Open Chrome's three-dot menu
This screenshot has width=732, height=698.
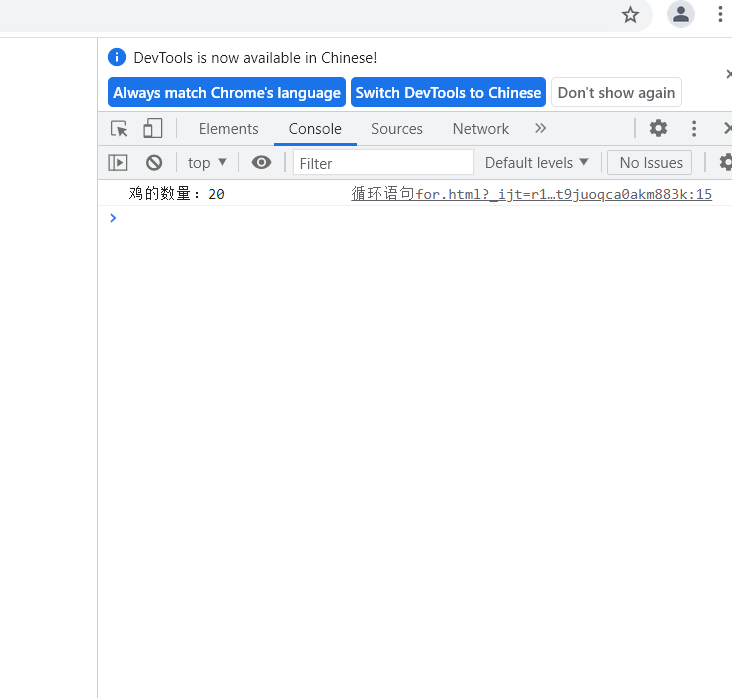click(720, 14)
